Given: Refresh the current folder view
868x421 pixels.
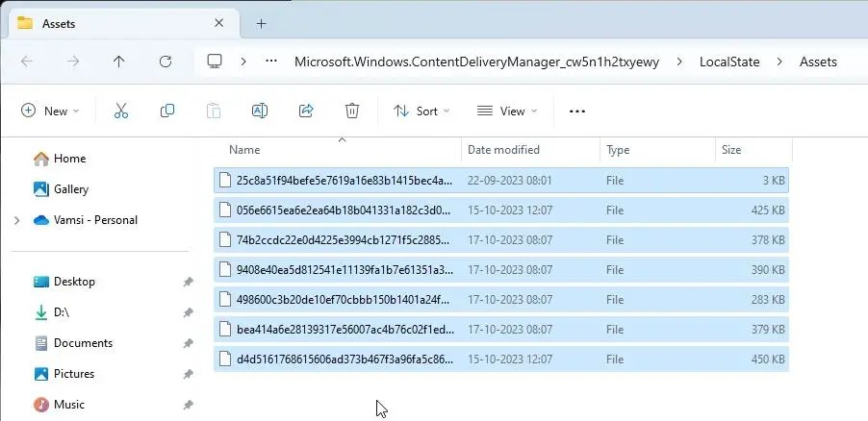Looking at the screenshot, I should pos(165,62).
